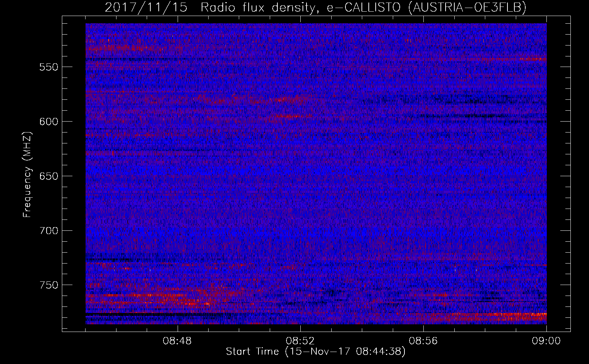Select the 650 frequency axis label
This screenshot has height=364, width=589.
[49, 176]
